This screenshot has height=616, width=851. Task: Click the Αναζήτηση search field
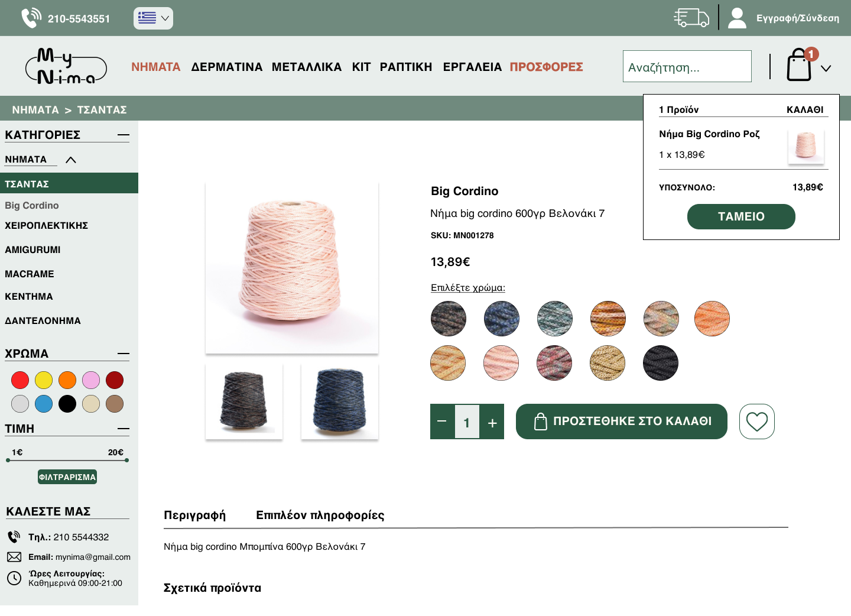click(687, 67)
